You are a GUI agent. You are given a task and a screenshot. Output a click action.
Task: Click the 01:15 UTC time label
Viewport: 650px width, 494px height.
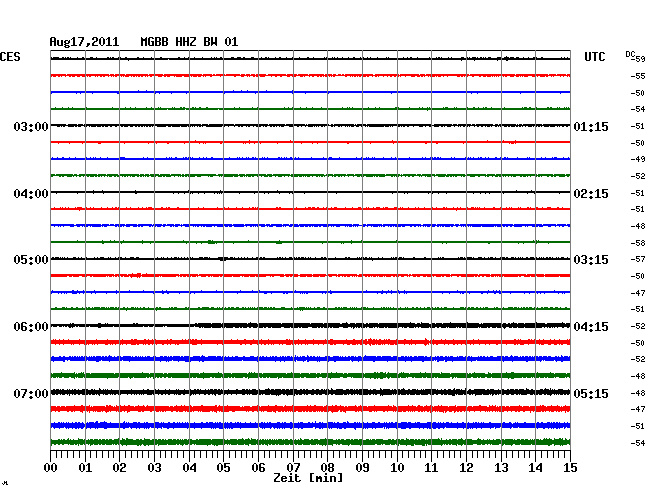591,126
